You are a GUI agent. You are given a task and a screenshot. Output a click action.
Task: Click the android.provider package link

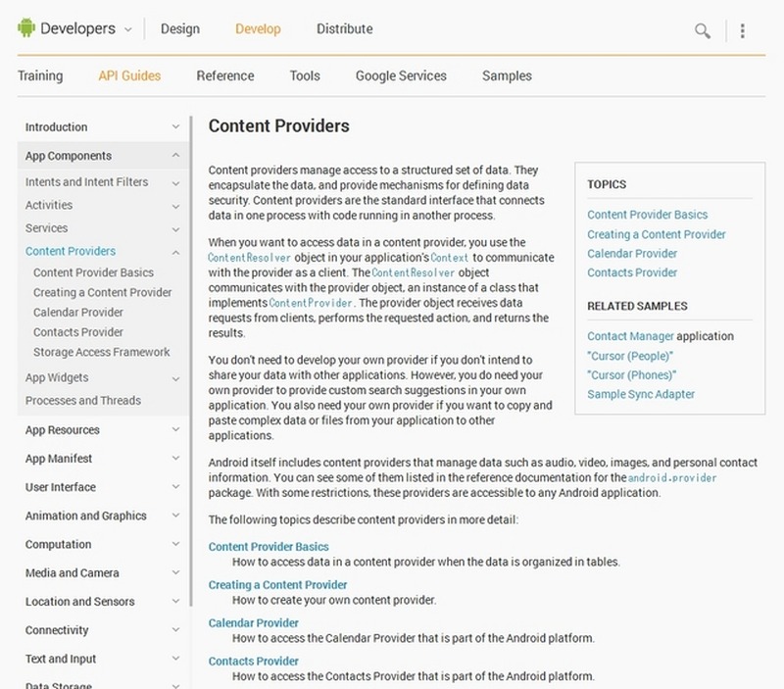(672, 478)
